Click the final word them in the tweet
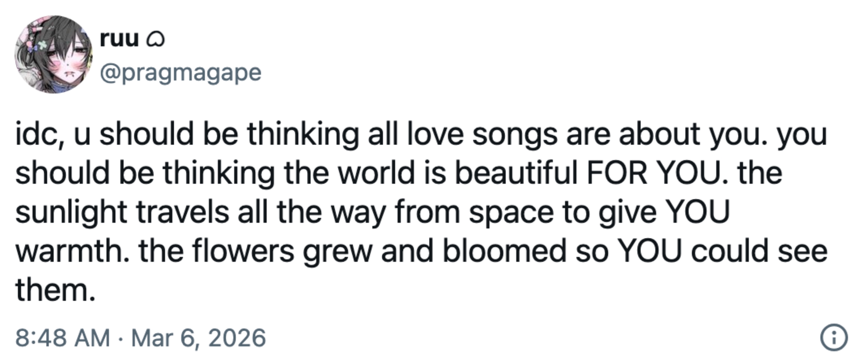Viewport: 868px width, 361px height. click(54, 291)
